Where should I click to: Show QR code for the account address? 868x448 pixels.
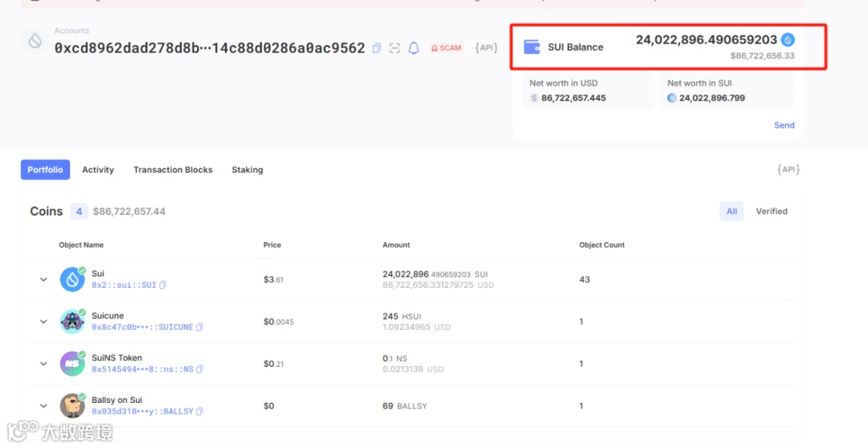point(395,48)
